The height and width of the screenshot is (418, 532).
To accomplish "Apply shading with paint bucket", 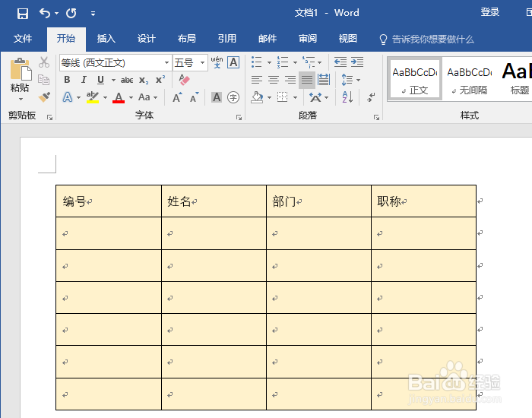I will click(x=257, y=98).
